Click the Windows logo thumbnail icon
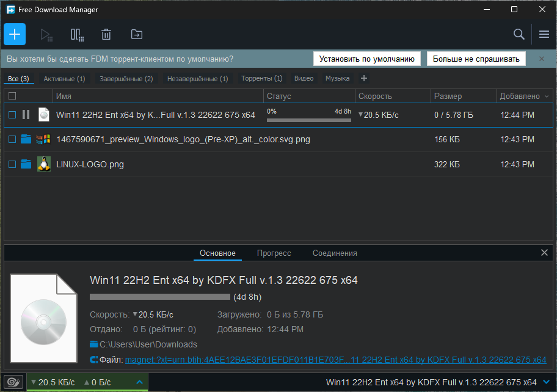557x392 pixels. [43, 139]
